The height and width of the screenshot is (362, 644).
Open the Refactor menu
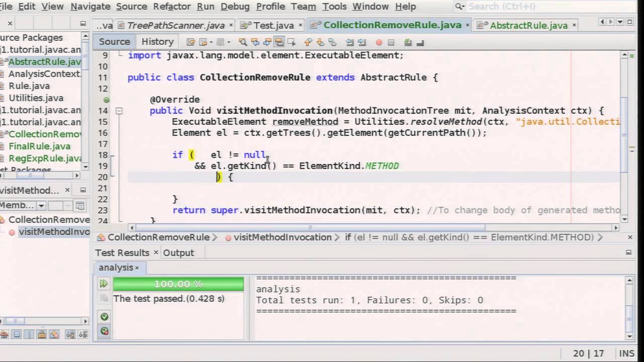[x=172, y=7]
